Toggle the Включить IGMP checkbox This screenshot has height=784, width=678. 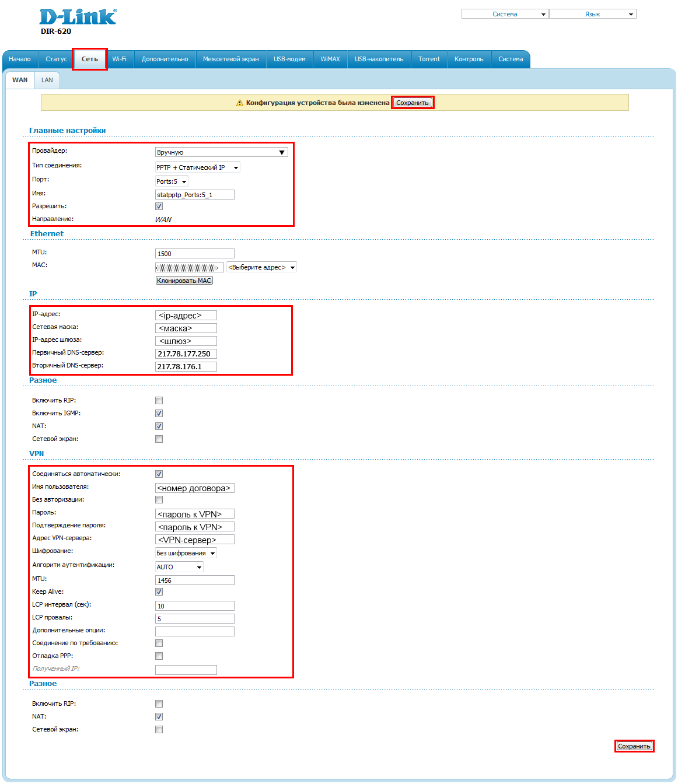click(x=159, y=414)
